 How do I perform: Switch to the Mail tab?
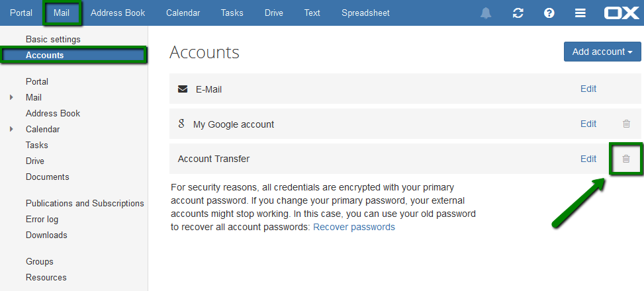tap(62, 13)
